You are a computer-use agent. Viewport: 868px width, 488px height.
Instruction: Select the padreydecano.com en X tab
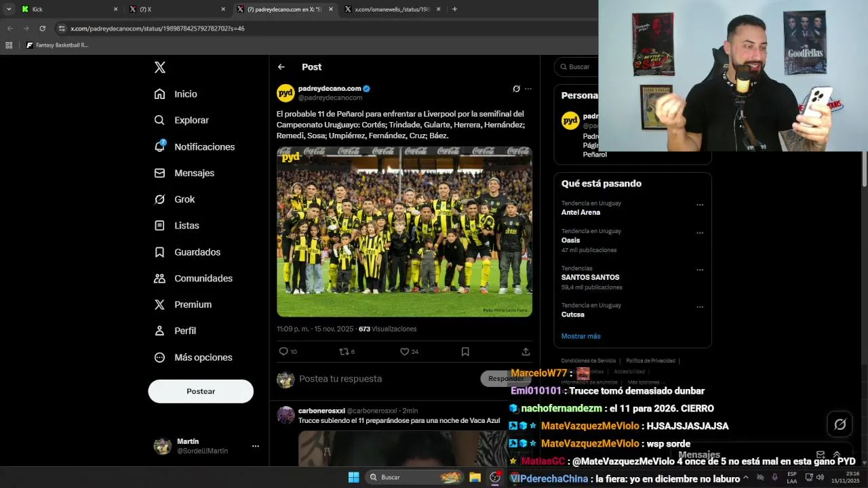click(285, 9)
